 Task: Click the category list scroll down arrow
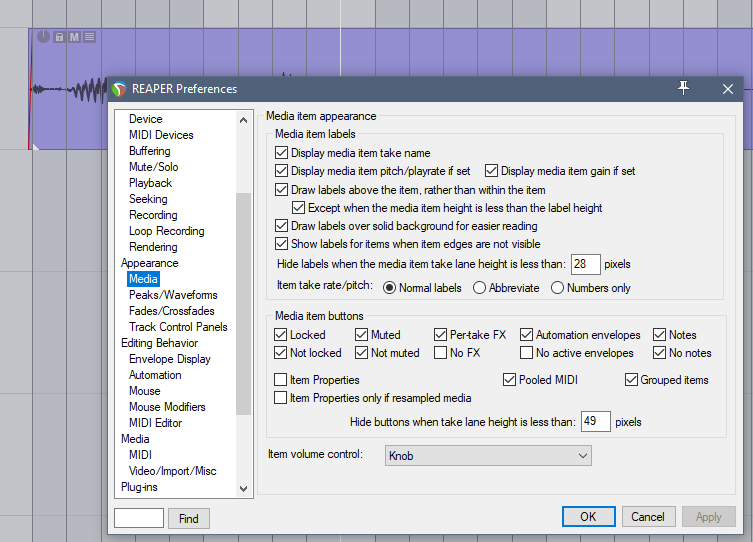tap(243, 489)
